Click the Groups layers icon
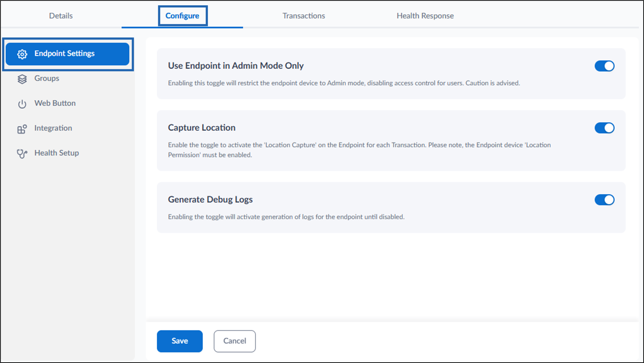The height and width of the screenshot is (363, 644). [x=22, y=79]
